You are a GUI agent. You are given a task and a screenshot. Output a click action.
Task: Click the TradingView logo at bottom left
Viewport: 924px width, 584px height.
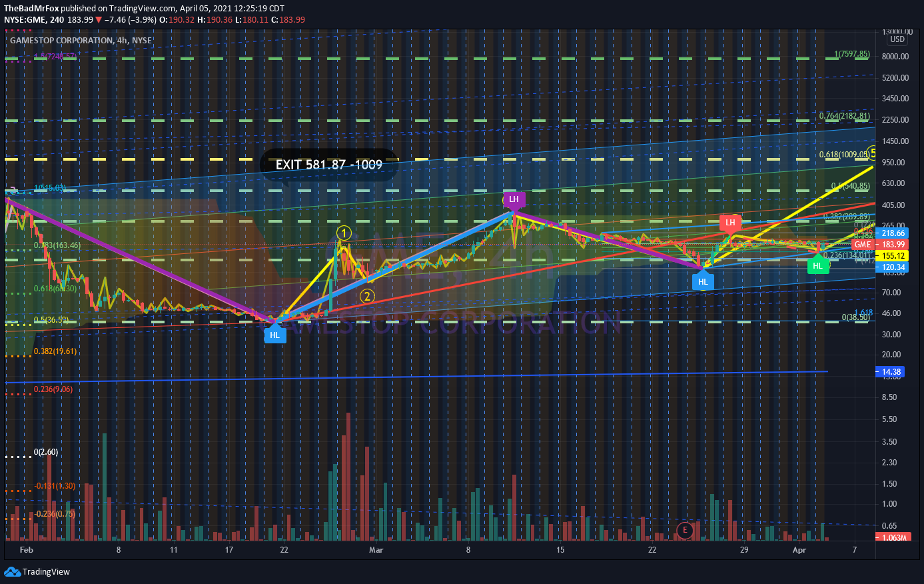tap(37, 572)
